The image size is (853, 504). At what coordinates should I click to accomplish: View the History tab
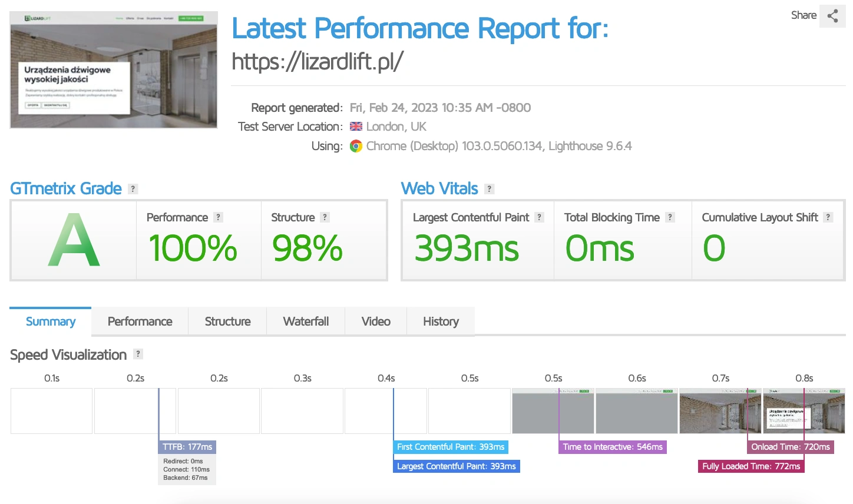pyautogui.click(x=441, y=321)
